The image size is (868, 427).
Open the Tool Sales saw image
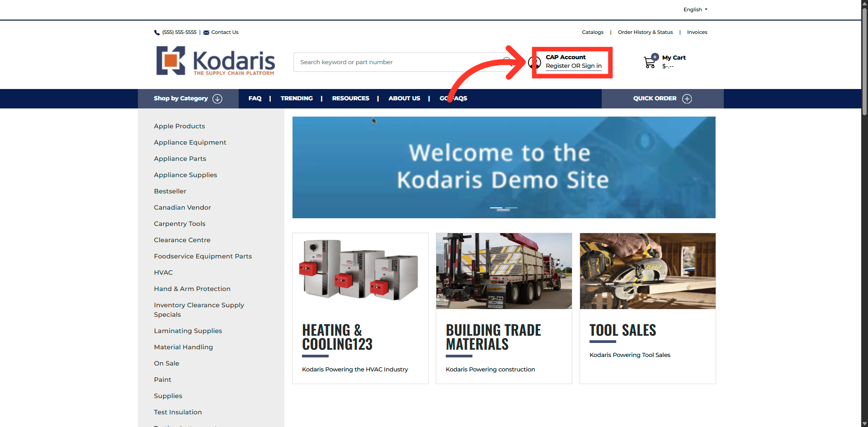pos(648,271)
